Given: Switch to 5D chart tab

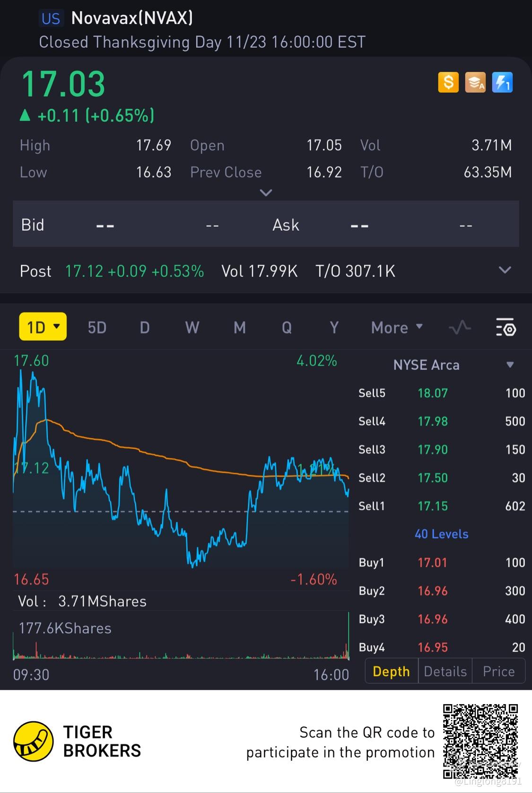Looking at the screenshot, I should (97, 327).
